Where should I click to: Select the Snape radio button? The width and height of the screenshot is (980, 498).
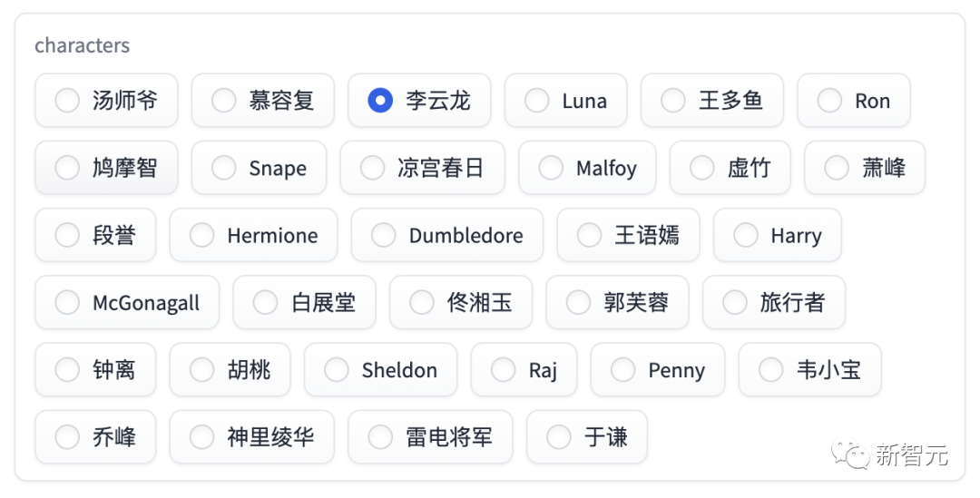click(x=259, y=168)
